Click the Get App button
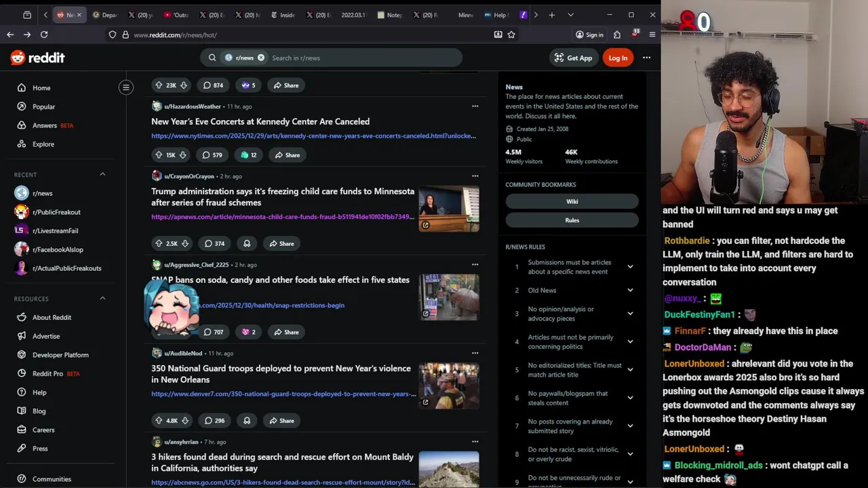 click(x=574, y=58)
